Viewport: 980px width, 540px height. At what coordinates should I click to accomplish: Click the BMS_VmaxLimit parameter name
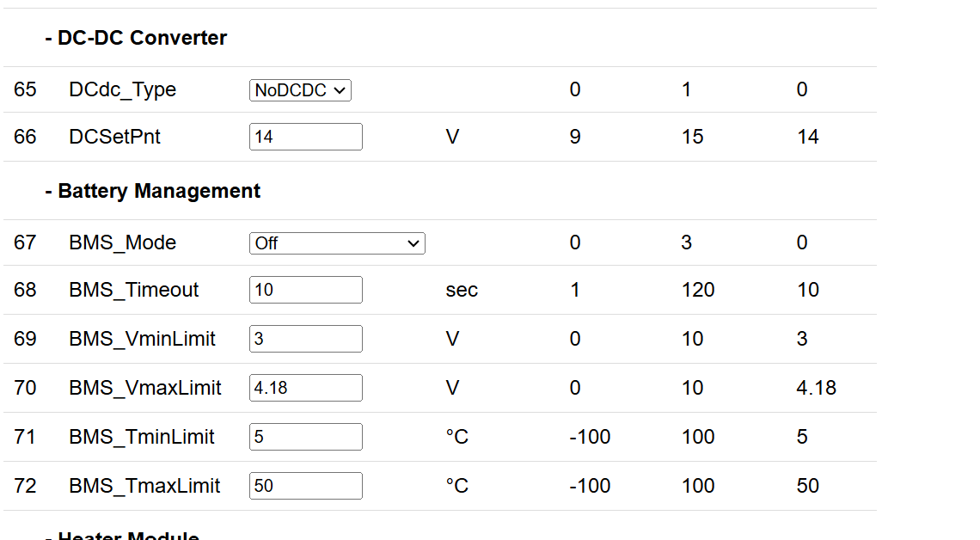click(x=144, y=388)
